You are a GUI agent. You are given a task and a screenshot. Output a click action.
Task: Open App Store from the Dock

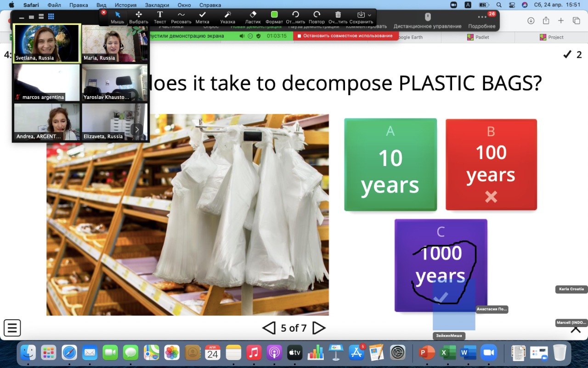356,353
